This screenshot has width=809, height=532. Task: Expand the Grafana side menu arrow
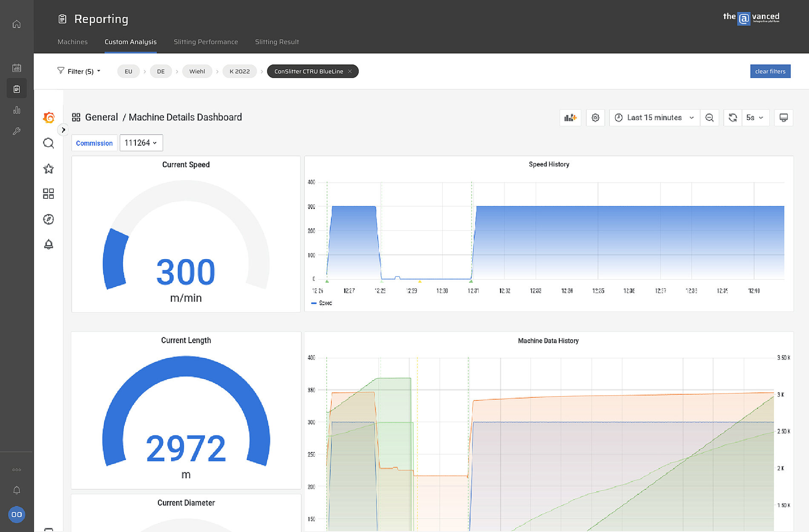pyautogui.click(x=63, y=130)
